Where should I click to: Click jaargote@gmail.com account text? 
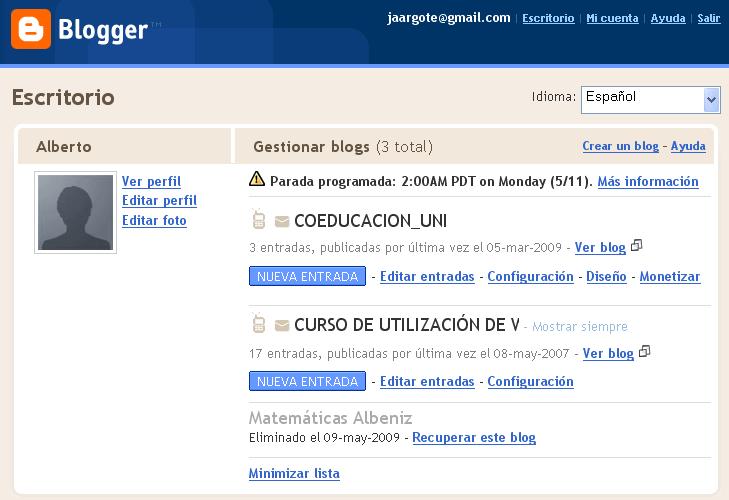click(x=449, y=18)
